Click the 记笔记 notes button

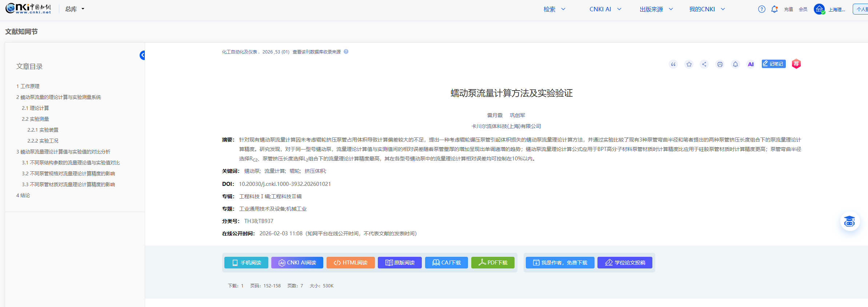[773, 64]
